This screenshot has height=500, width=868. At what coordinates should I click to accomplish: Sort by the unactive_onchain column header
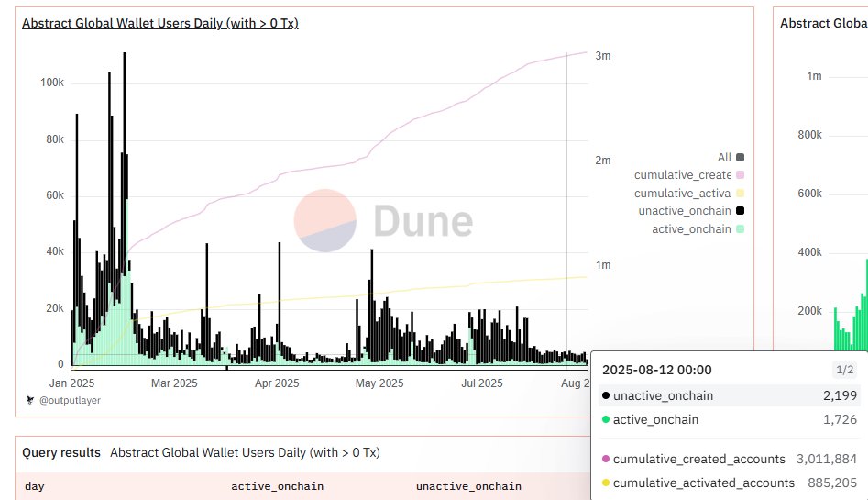(x=468, y=486)
